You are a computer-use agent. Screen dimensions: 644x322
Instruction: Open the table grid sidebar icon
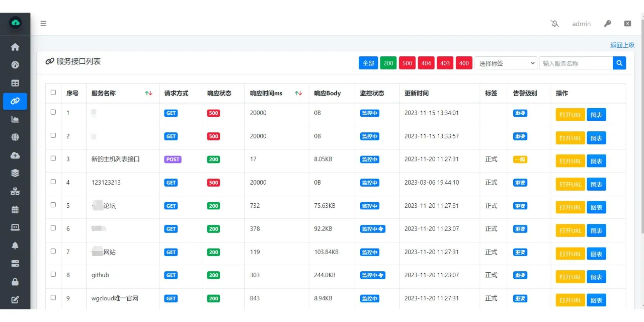(15, 83)
